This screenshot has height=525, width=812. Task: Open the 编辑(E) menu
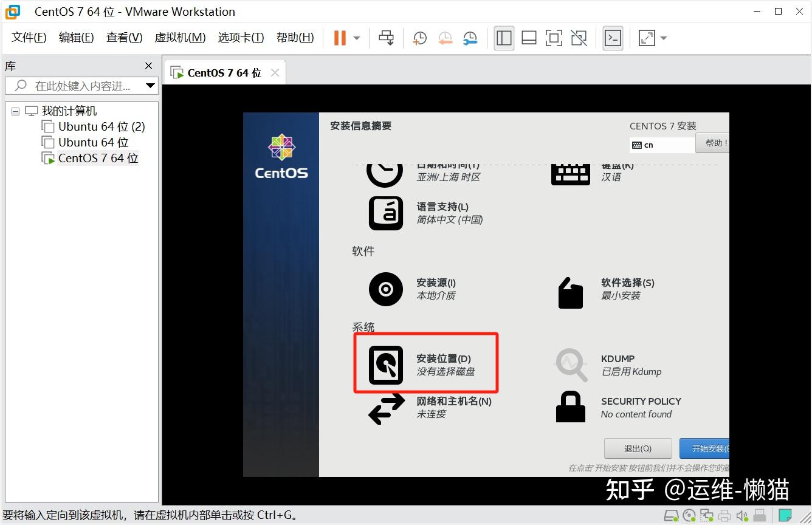click(x=76, y=38)
